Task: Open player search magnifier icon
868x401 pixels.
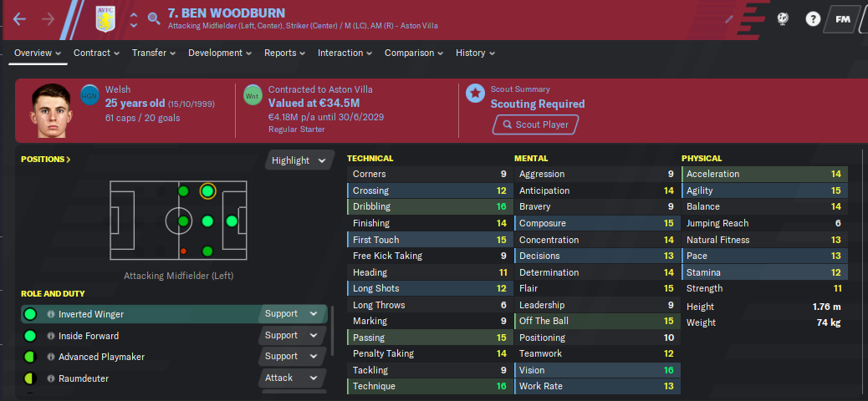Action: click(154, 19)
